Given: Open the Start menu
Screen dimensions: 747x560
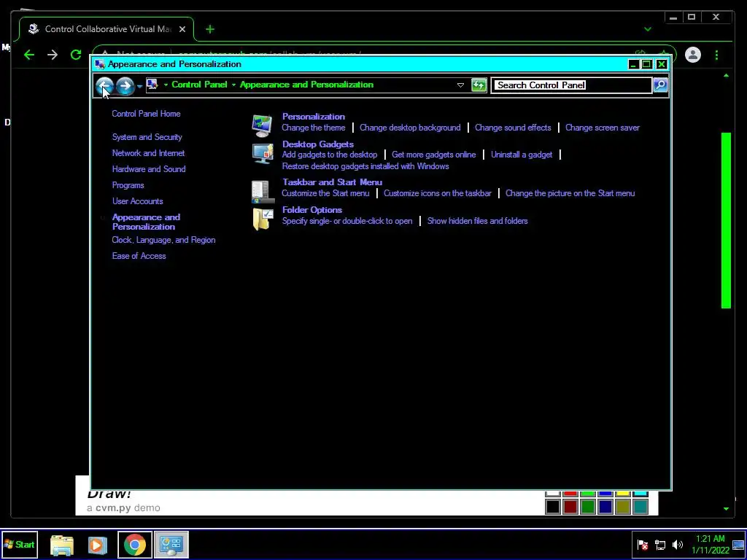Looking at the screenshot, I should tap(20, 545).
